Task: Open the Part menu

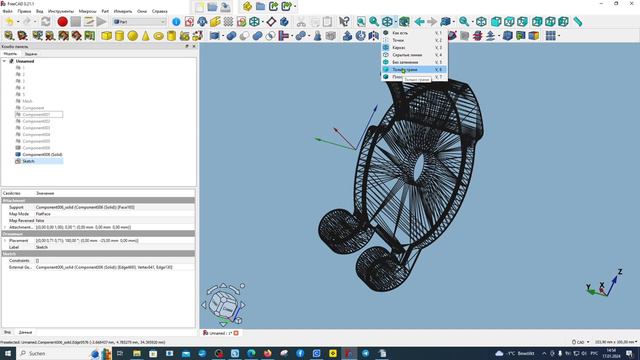Action: click(105, 11)
